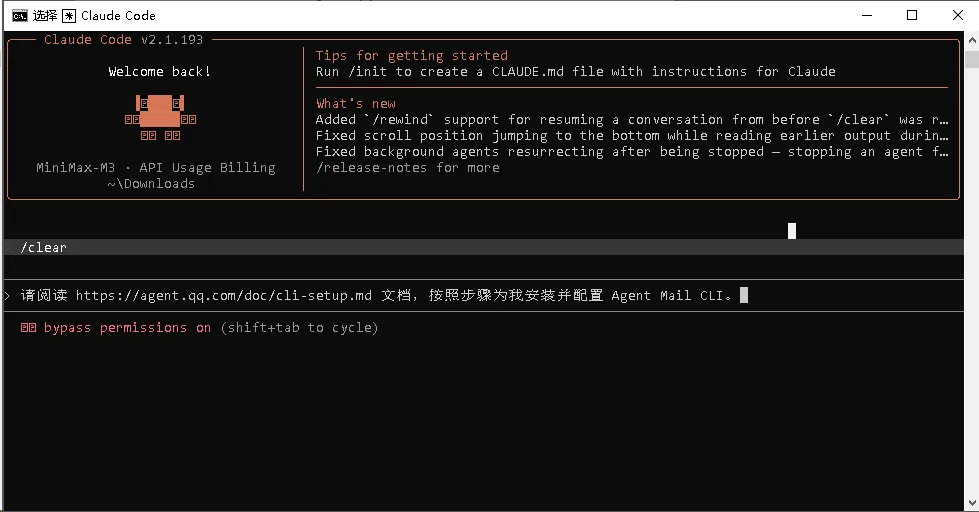Click the scrollbar down arrow

point(972,503)
